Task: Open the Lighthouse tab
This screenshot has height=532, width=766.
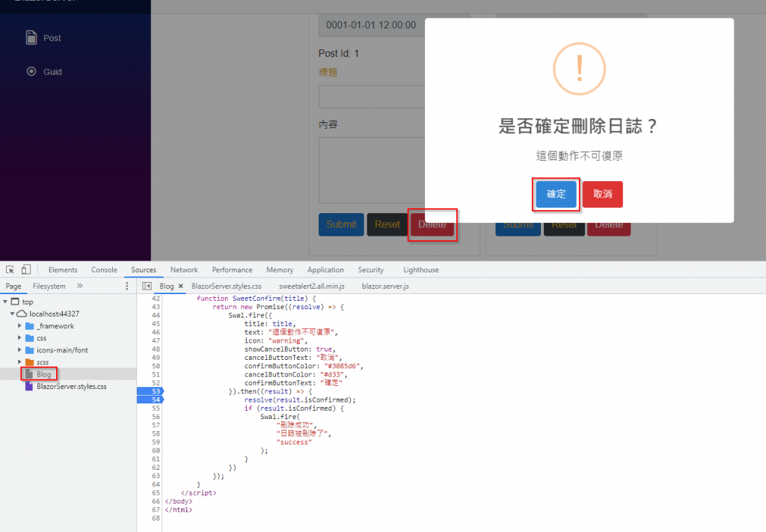Action: pyautogui.click(x=421, y=269)
